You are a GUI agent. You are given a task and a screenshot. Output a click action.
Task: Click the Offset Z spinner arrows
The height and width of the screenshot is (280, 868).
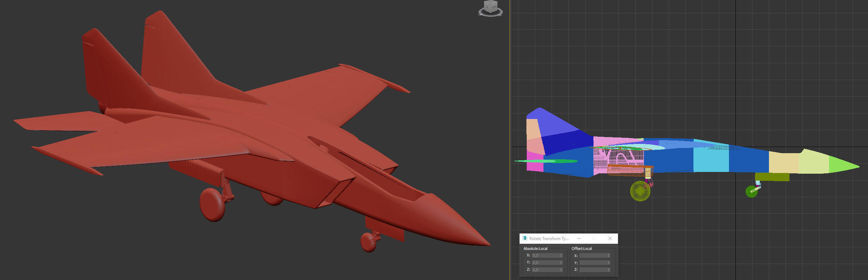coord(609,270)
